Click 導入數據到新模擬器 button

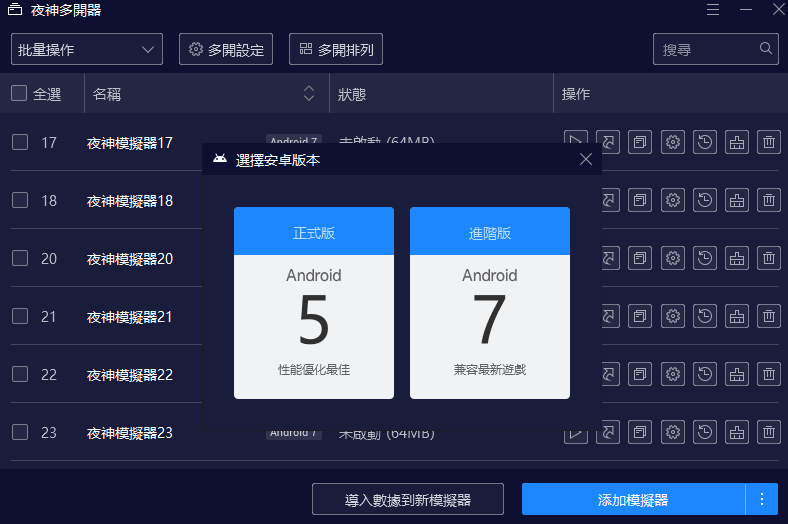click(408, 499)
